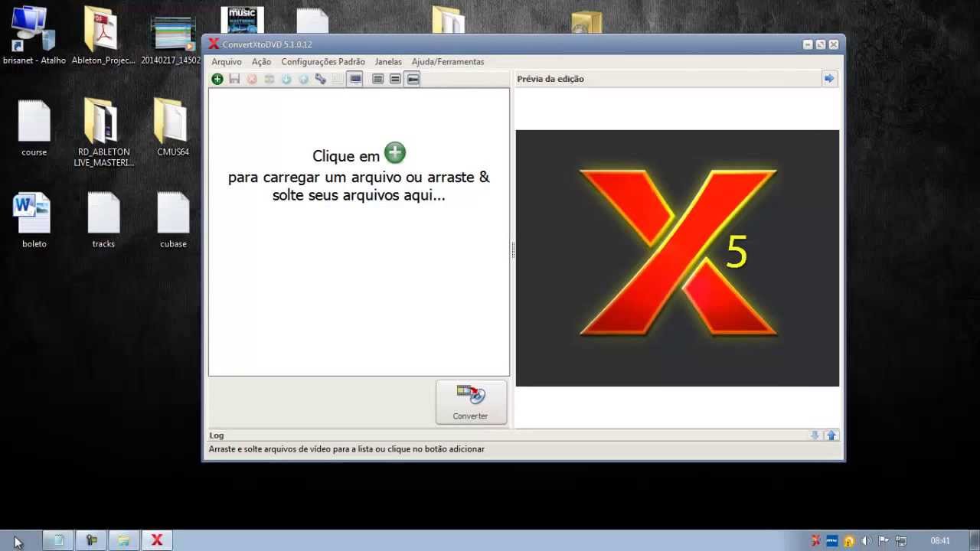
Task: Click the Log panel header label
Action: 217,435
